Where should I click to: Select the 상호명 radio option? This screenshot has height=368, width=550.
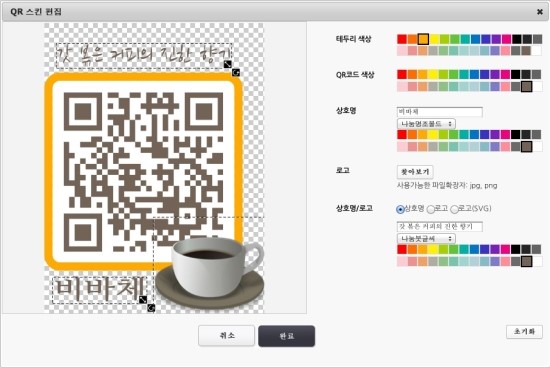pyautogui.click(x=400, y=209)
